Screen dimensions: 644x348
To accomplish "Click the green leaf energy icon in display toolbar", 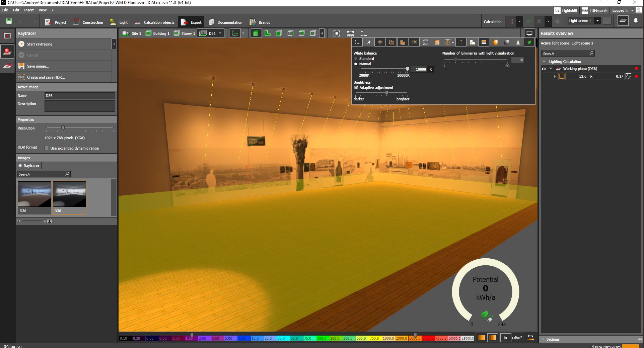I will click(x=529, y=42).
